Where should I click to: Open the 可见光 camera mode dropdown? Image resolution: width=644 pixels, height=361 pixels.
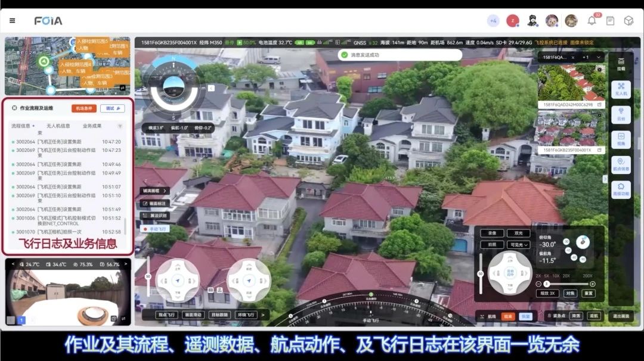click(x=518, y=245)
